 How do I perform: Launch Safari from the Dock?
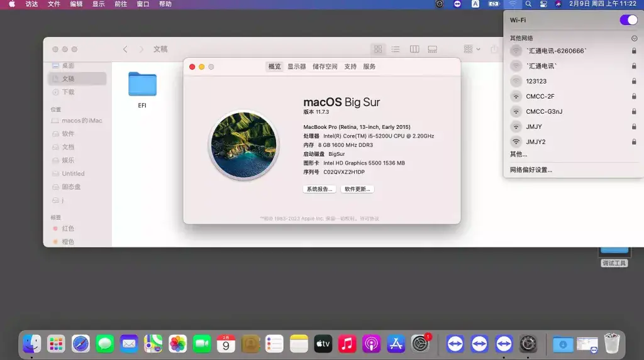pyautogui.click(x=80, y=344)
